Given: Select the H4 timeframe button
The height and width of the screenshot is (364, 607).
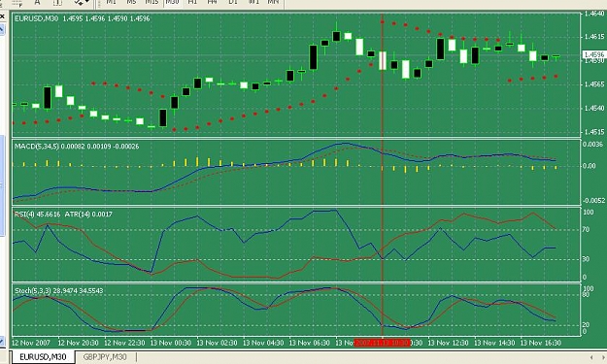Looking at the screenshot, I should point(212,2).
